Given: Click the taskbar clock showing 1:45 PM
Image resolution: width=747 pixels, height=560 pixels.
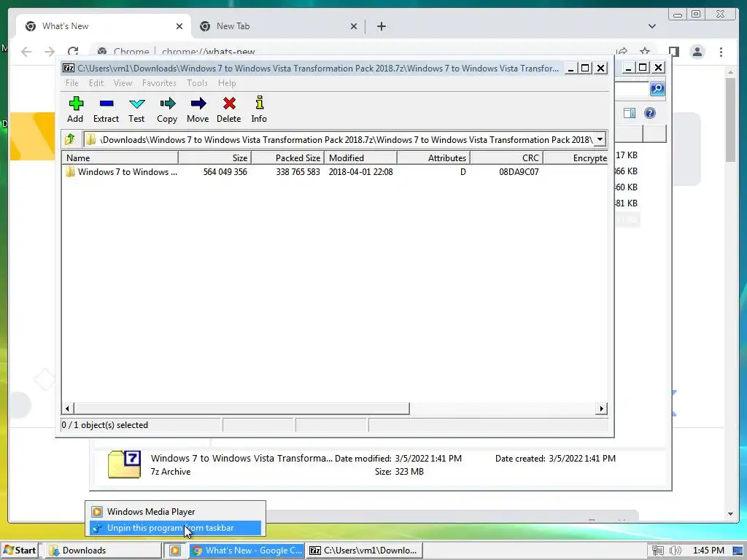Looking at the screenshot, I should tap(708, 551).
